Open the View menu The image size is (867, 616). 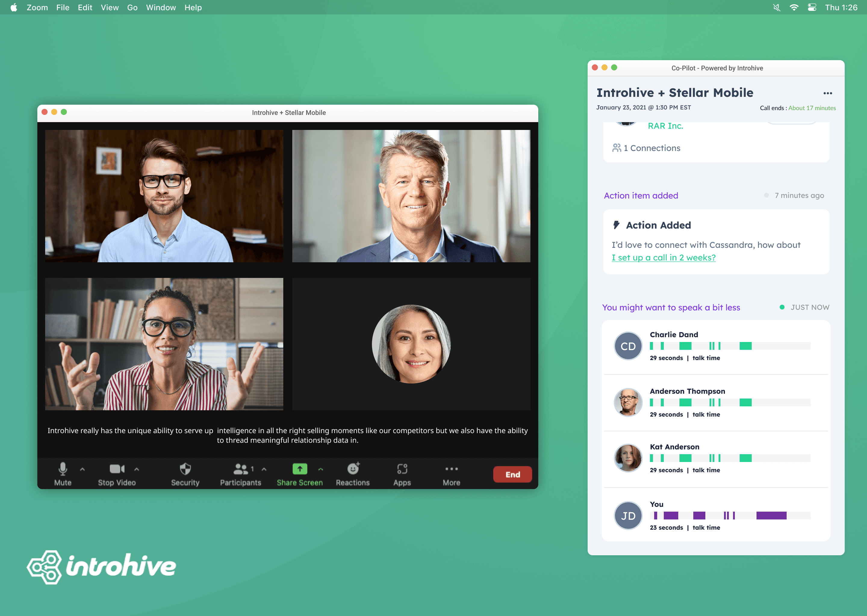tap(109, 8)
